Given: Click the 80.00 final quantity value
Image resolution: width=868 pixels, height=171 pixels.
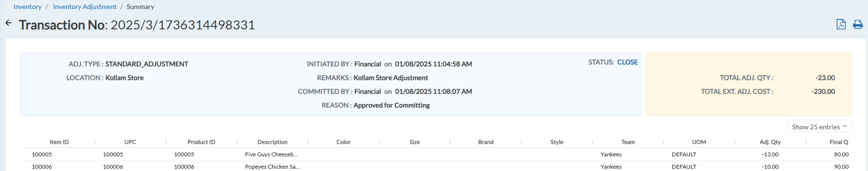Looking at the screenshot, I should point(841,154).
